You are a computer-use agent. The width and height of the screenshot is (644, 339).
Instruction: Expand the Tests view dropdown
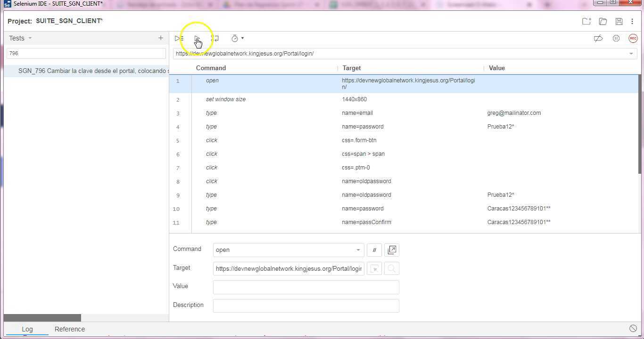(x=30, y=38)
